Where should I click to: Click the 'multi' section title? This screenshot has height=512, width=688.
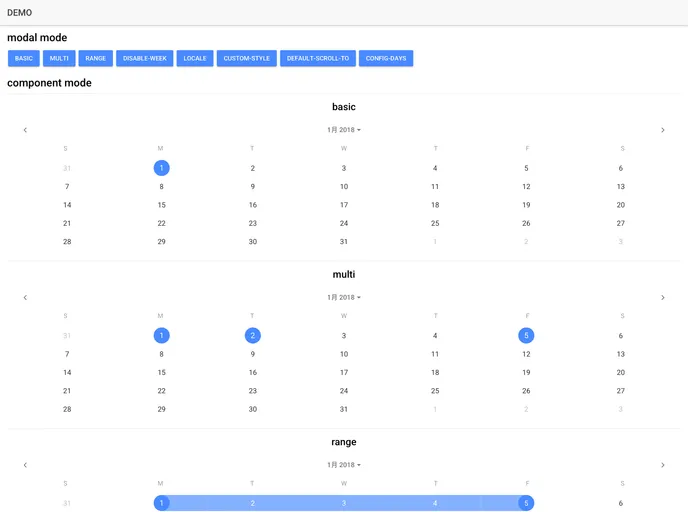coord(344,274)
